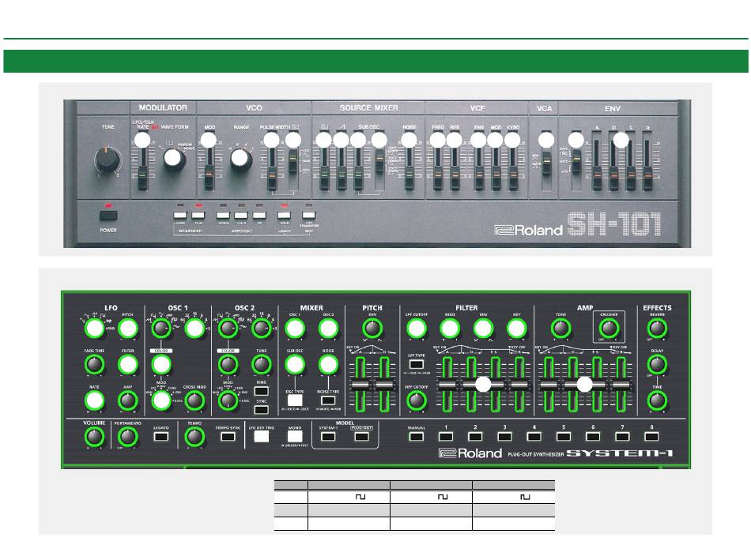Click the System-1 HPF CUTOFF knob
Viewport: 751px width, 560px height.
[x=417, y=401]
